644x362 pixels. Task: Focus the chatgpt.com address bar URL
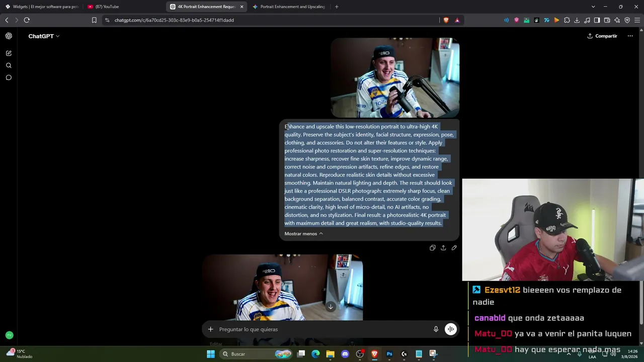click(174, 20)
